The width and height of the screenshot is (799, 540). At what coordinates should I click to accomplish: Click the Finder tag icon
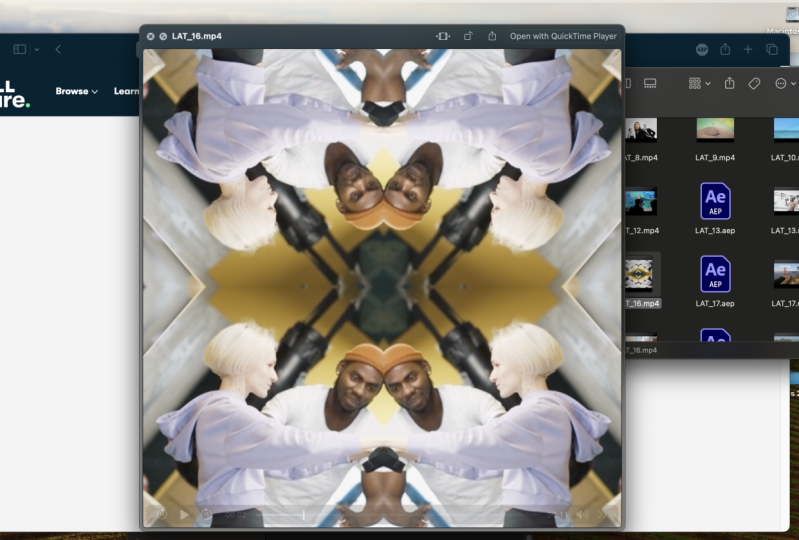coord(754,84)
